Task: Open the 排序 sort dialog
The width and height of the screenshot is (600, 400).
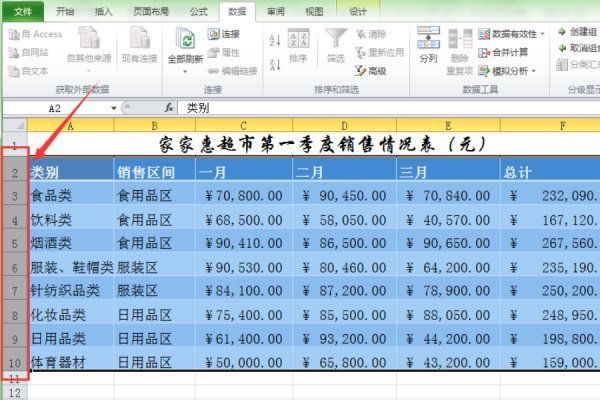Action: [298, 46]
